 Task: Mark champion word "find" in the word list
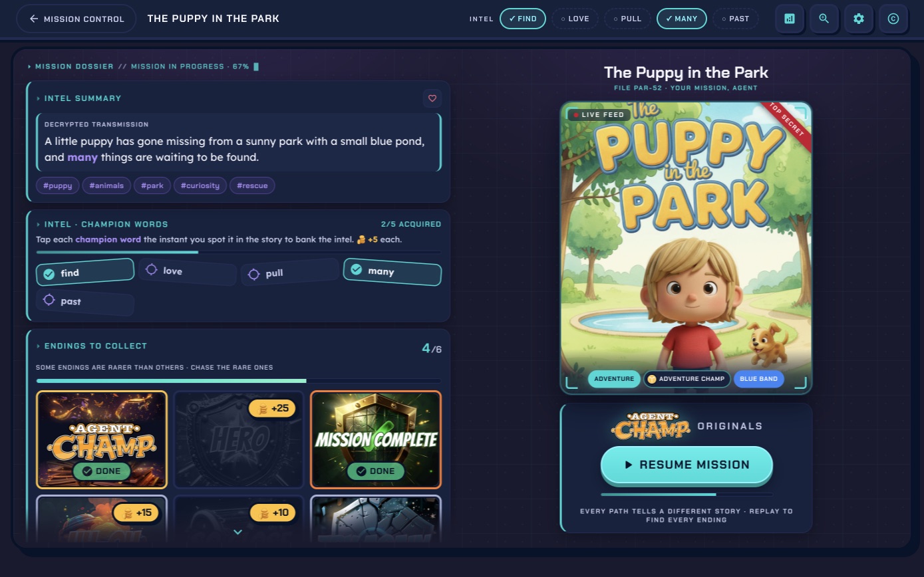pos(85,273)
